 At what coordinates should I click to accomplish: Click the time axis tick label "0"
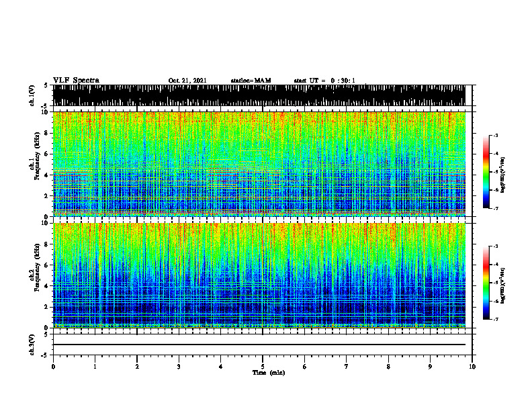(53, 367)
